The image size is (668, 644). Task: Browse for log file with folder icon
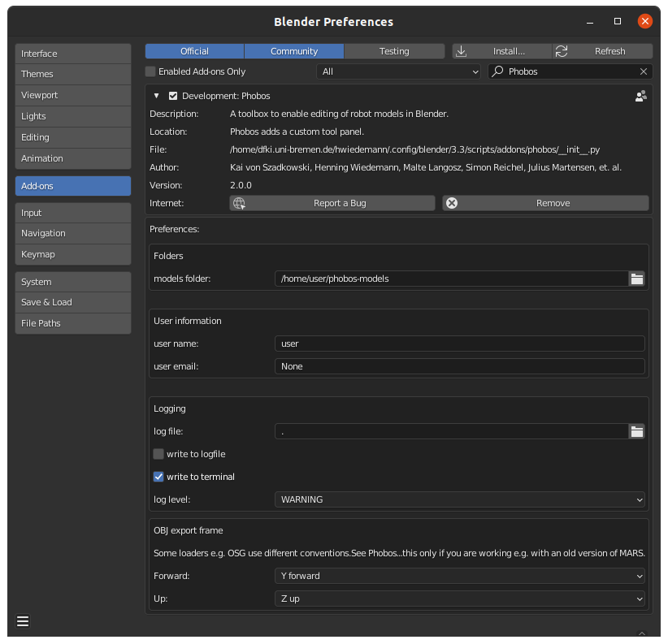pyautogui.click(x=637, y=431)
